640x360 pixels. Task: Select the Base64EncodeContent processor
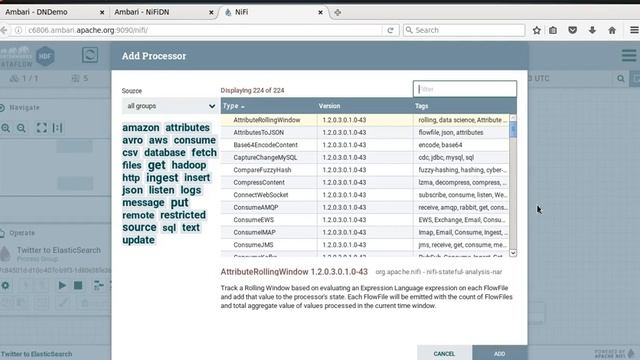click(364, 145)
